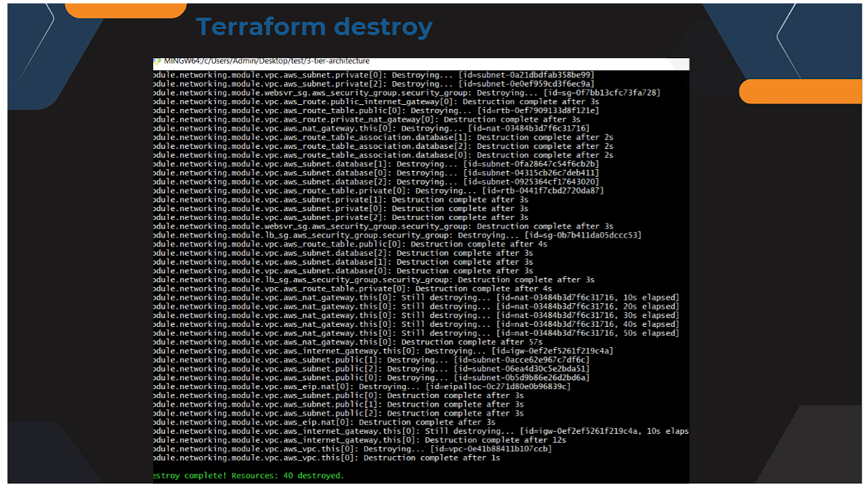868x490 pixels.
Task: Select line with id=subnet-0fa28647c54f6cb2b
Action: 376,164
